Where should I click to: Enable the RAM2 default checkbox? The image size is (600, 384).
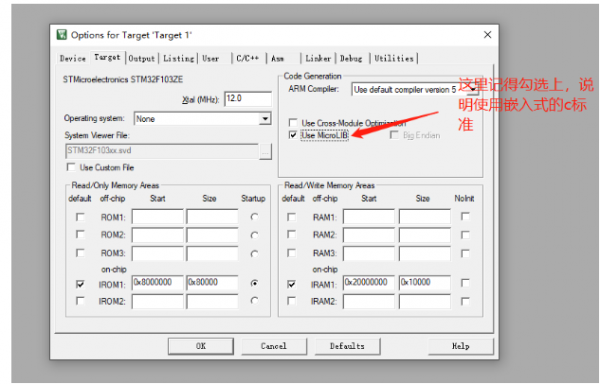[x=292, y=234]
